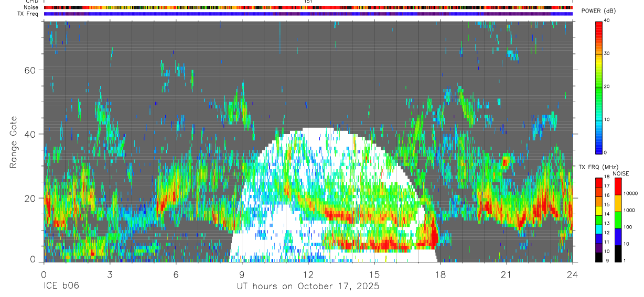Click the x-axis tick label '6'
This screenshot has width=644, height=297.
176,274
